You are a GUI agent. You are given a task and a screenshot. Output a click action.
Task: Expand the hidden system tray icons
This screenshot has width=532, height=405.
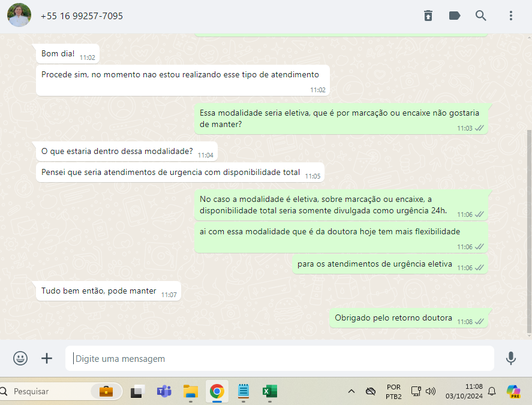351,391
